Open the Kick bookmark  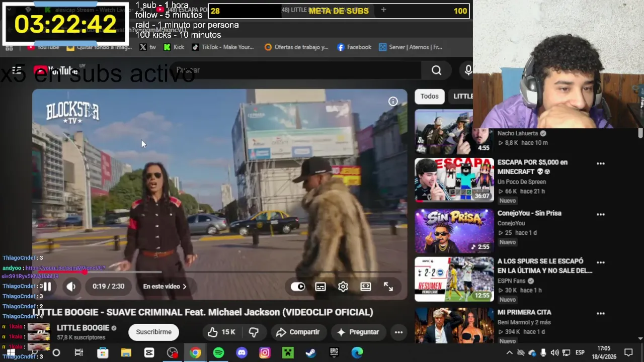(174, 47)
